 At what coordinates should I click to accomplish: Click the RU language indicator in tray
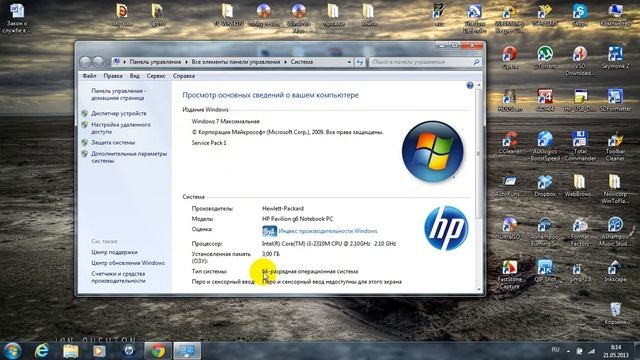click(555, 350)
